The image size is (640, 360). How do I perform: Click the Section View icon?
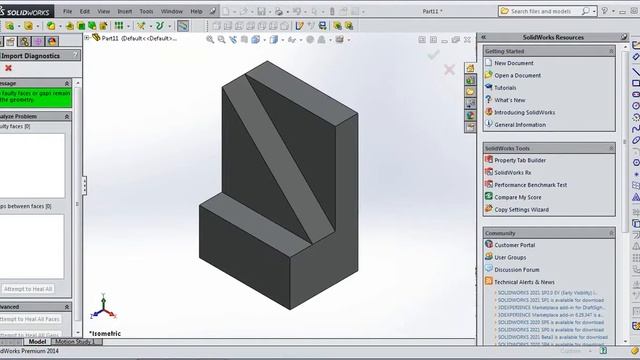point(244,40)
